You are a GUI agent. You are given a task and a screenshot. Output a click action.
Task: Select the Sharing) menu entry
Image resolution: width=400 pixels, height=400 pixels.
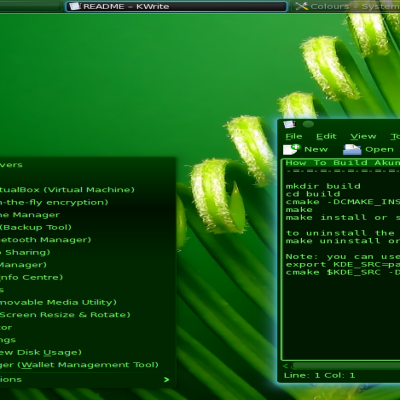[x=87, y=252]
